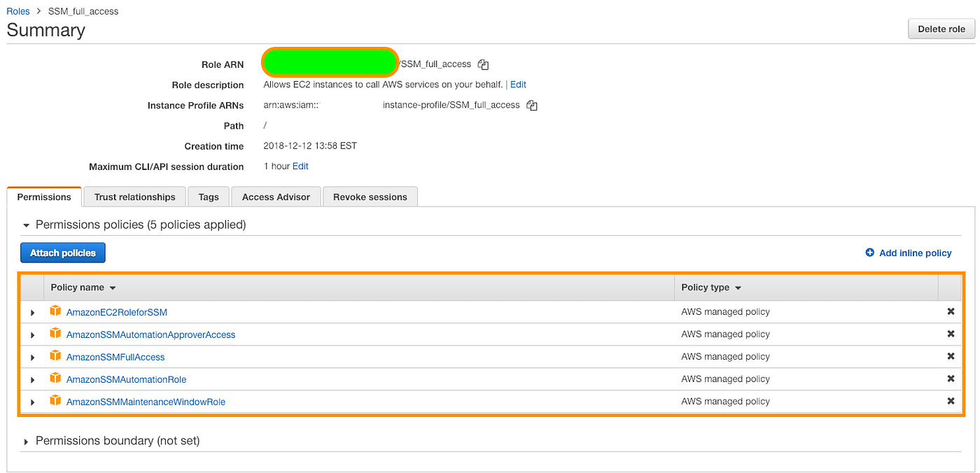The height and width of the screenshot is (473, 980).
Task: Switch to the Trust relationships tab
Action: pyautogui.click(x=135, y=197)
